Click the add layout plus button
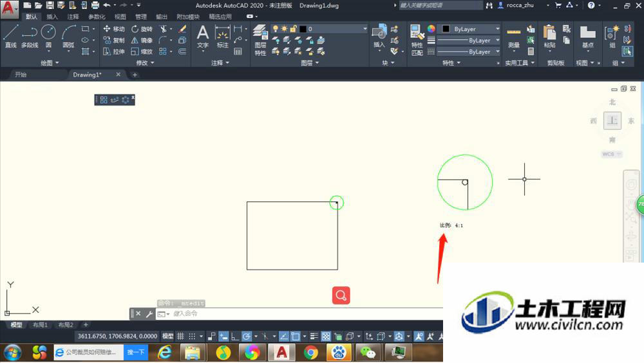Screen dimensions: 644x363 (x=86, y=325)
